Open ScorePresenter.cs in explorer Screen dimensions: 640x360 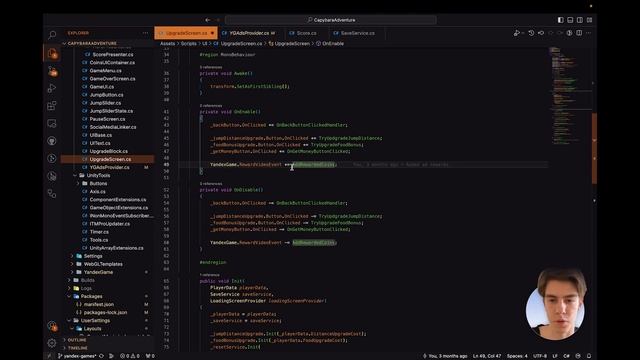(x=113, y=54)
